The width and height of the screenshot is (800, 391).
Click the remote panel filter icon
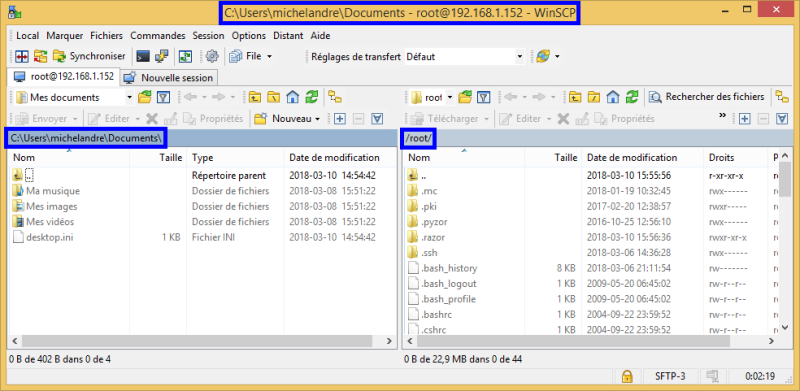[x=483, y=97]
